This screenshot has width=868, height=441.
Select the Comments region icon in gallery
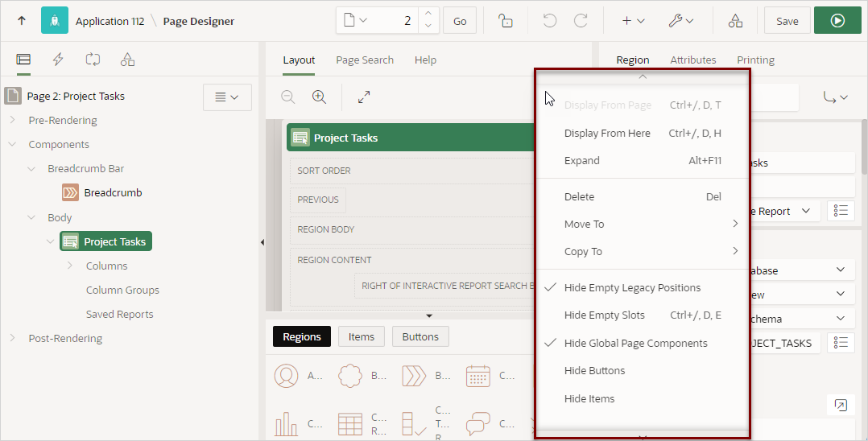[477, 424]
